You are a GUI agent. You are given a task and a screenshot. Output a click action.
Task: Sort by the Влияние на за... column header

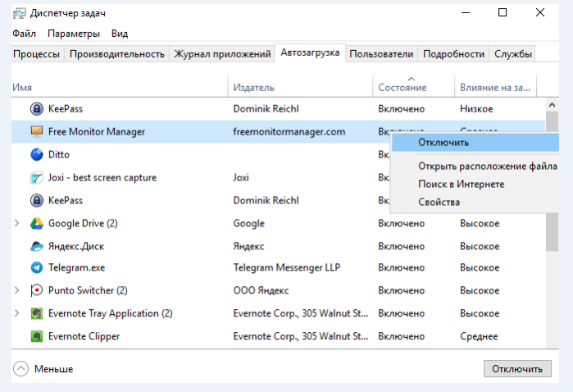pos(495,87)
